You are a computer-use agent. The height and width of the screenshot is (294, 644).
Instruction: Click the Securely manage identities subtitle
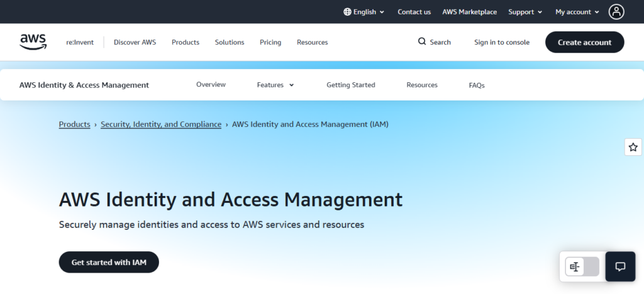211,225
